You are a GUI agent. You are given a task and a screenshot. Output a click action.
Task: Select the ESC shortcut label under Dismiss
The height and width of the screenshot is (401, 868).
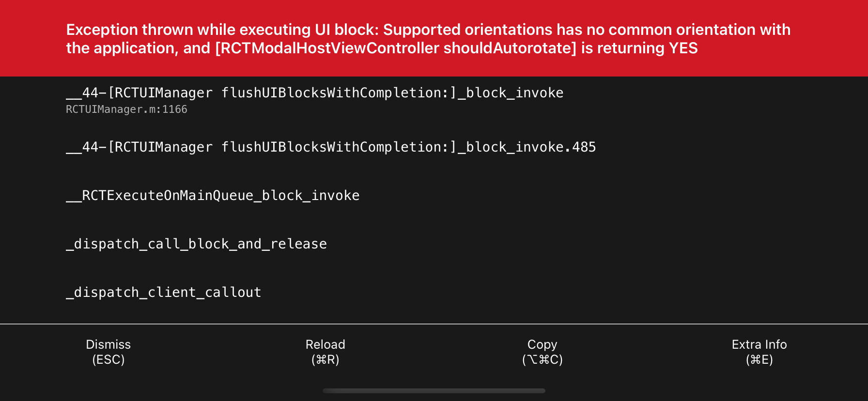click(108, 360)
